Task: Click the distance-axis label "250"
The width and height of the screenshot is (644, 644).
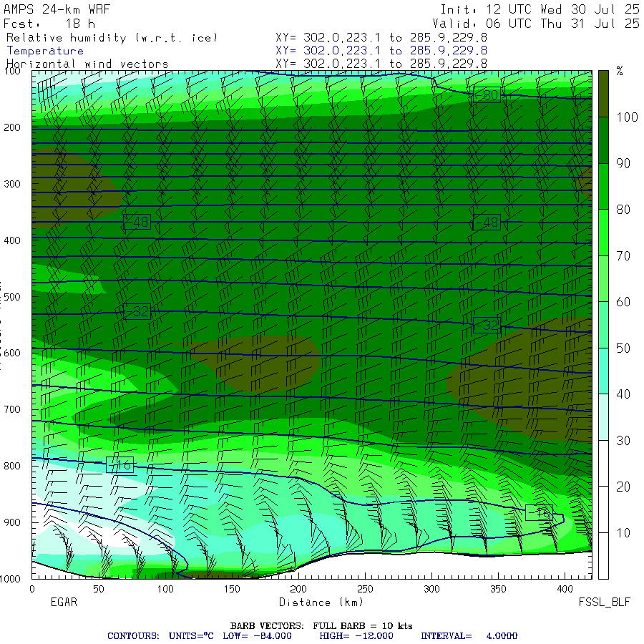Action: (x=365, y=589)
